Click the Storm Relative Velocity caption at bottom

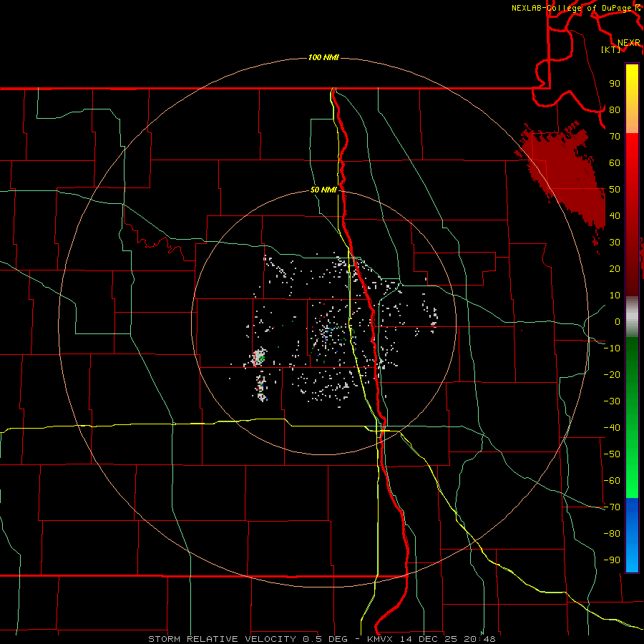[x=321, y=639]
